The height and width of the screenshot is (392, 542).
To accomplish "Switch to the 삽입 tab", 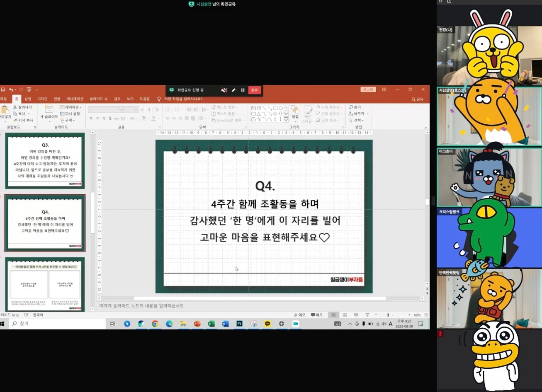I will 28,99.
